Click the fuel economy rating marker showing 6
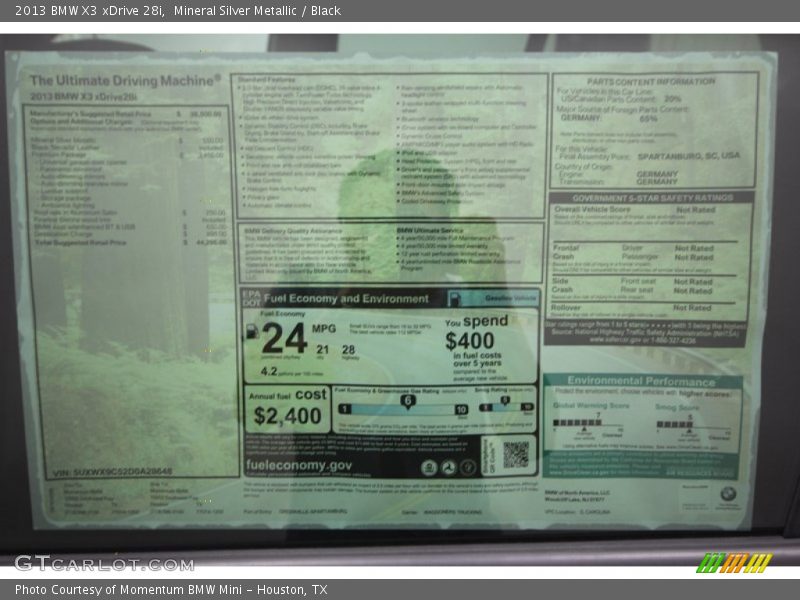The image size is (800, 600). pos(407,402)
